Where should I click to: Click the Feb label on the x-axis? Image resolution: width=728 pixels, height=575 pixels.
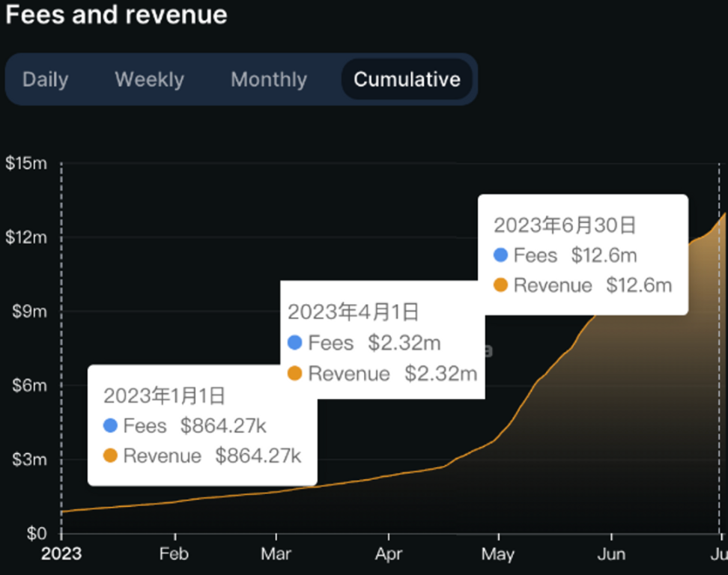click(175, 556)
